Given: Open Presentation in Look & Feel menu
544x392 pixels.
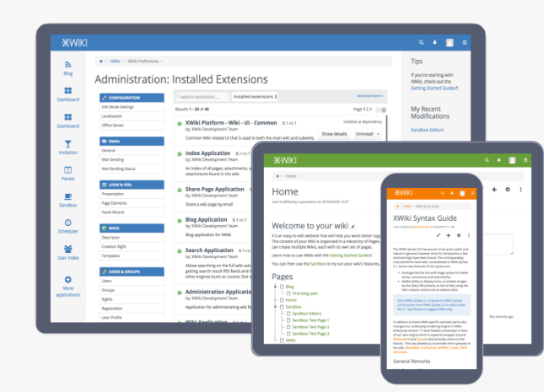Looking at the screenshot, I should pos(132,194).
